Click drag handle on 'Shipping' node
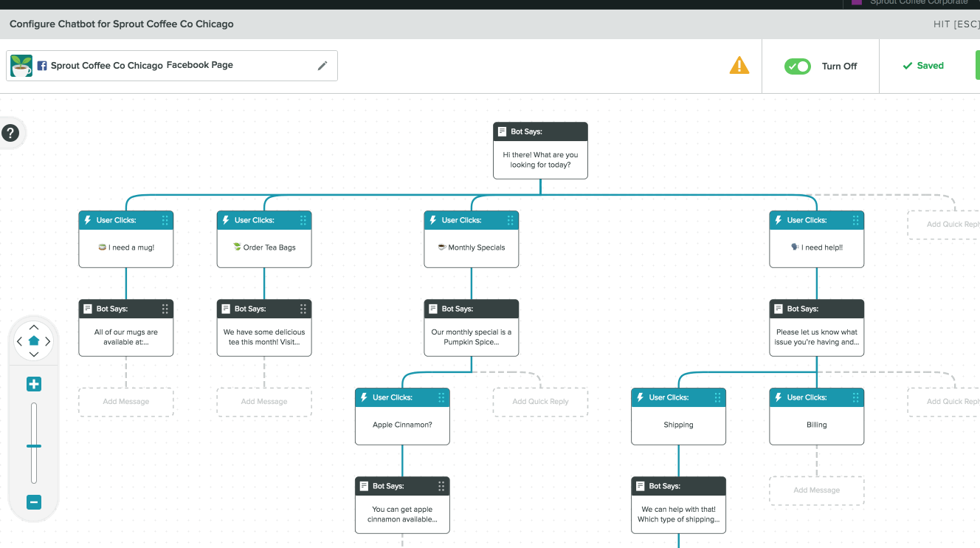The width and height of the screenshot is (980, 548). 718,397
